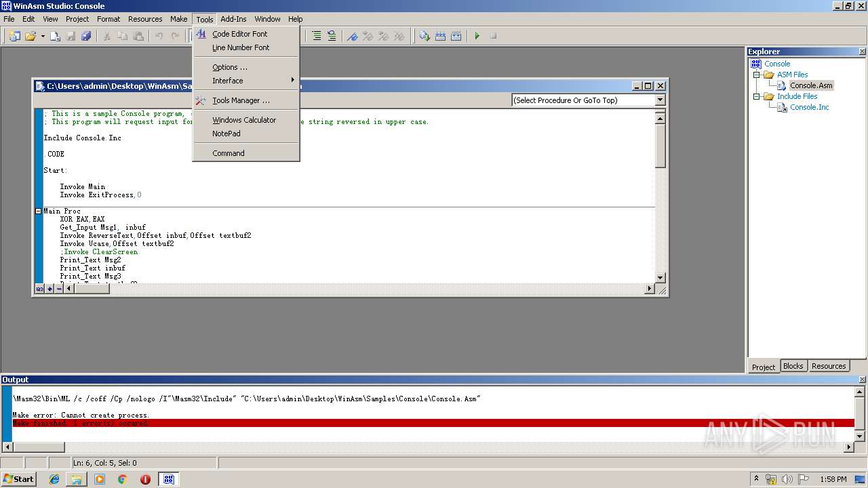Close the Explorer panel
The width and height of the screenshot is (868, 488).
862,52
